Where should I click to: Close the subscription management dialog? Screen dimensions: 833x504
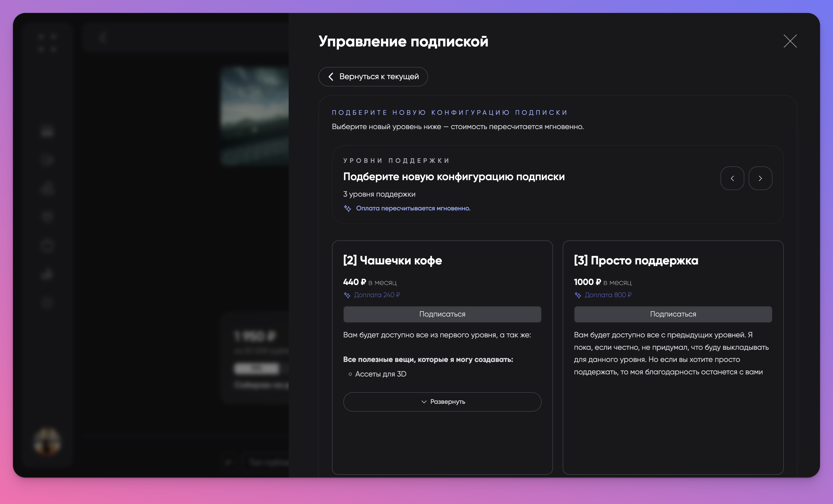point(790,41)
